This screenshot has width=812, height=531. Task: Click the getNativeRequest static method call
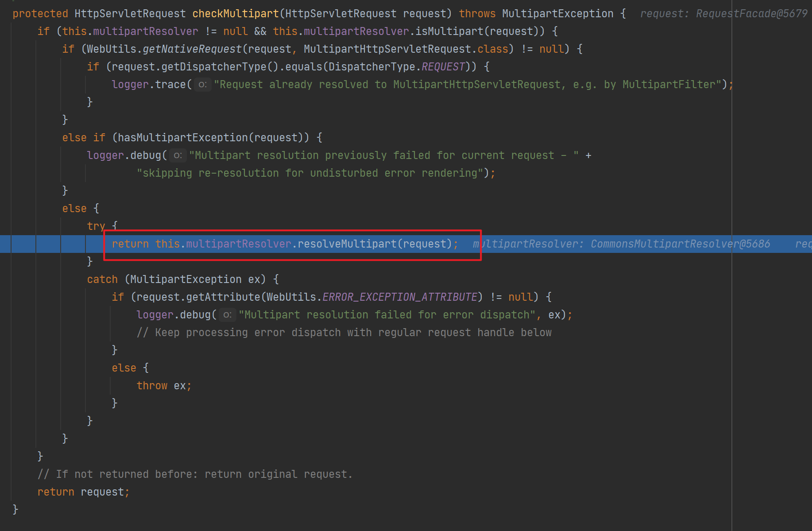(192, 49)
